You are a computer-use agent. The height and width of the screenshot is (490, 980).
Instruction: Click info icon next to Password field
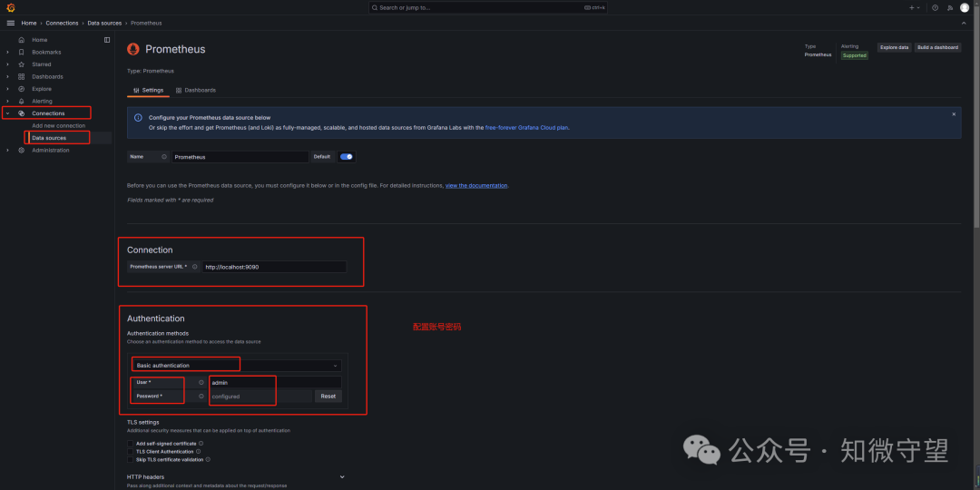pos(201,397)
